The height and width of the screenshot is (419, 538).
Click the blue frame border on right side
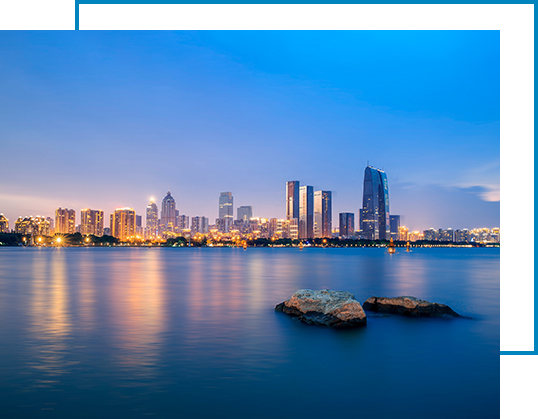(x=536, y=177)
